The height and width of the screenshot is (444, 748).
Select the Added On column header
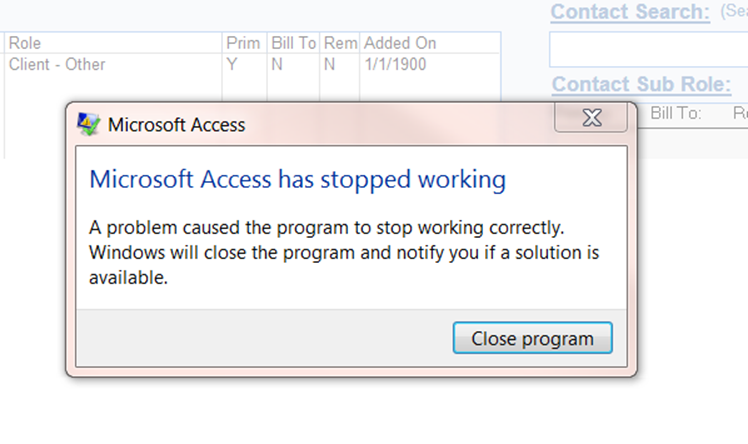pos(400,43)
